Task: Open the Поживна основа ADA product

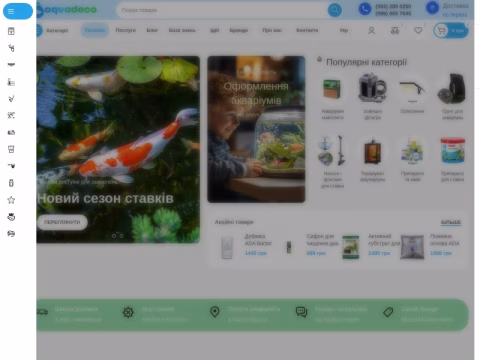Action: pos(445,240)
